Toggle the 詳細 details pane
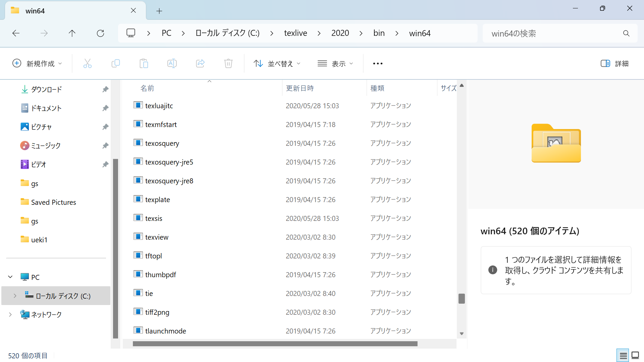The height and width of the screenshot is (362, 644). pyautogui.click(x=614, y=63)
